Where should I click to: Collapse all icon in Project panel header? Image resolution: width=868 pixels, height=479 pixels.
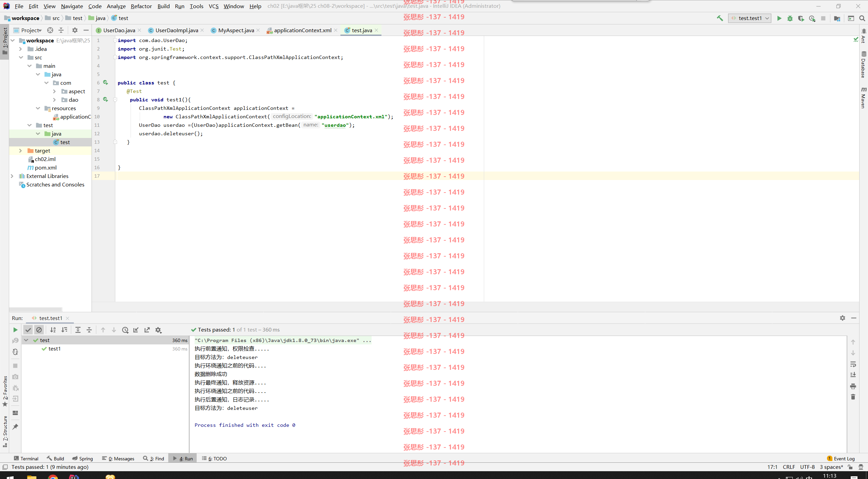(x=61, y=30)
